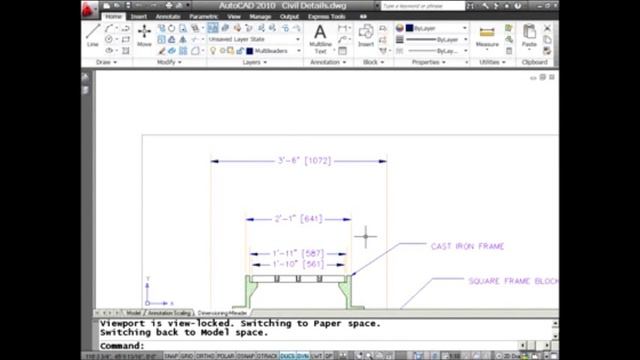Select the Rotate tool in Modify panel
The image size is (640, 360).
171,28
